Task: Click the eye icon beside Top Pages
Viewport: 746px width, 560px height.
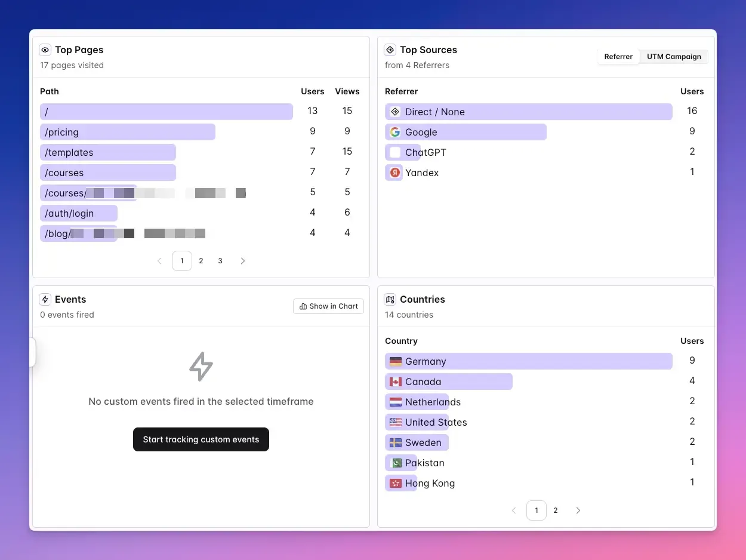Action: point(45,50)
